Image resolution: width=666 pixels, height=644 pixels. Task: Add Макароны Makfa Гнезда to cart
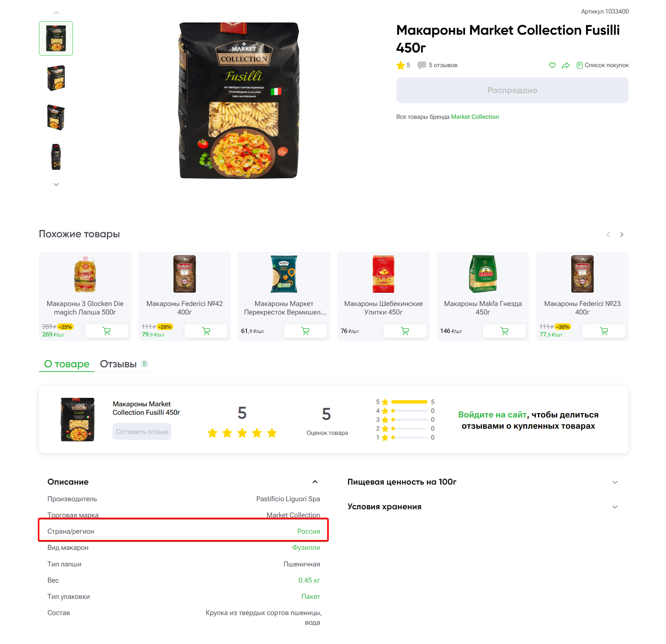(504, 331)
